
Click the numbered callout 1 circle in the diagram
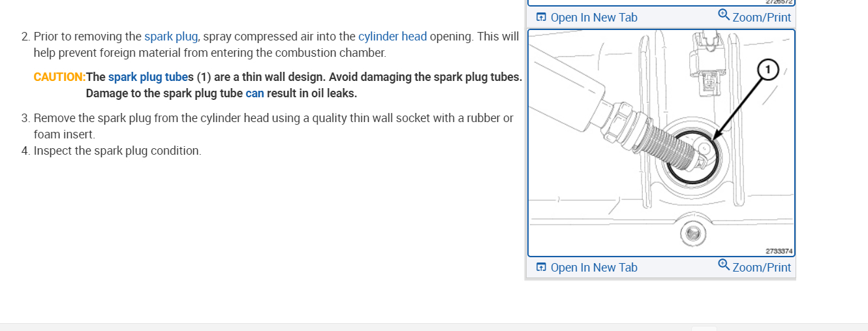(x=769, y=69)
